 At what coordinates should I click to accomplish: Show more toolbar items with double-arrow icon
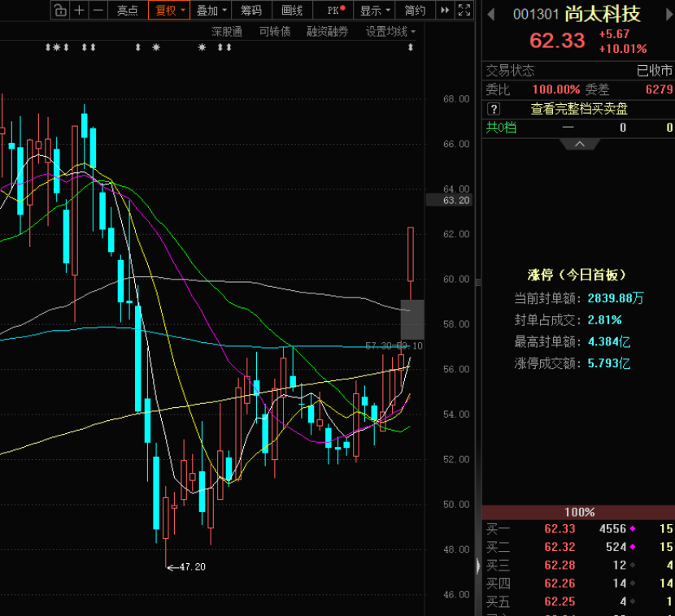coord(445,11)
